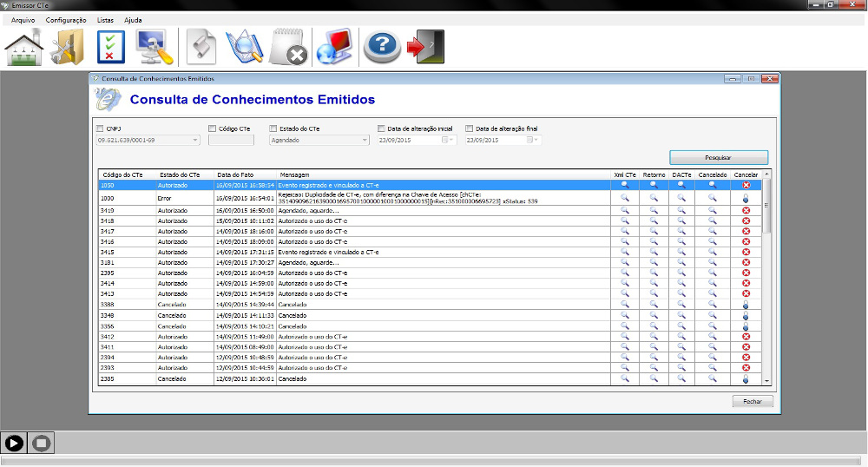Expand the CNPJ dropdown list
868x467 pixels.
coord(195,140)
